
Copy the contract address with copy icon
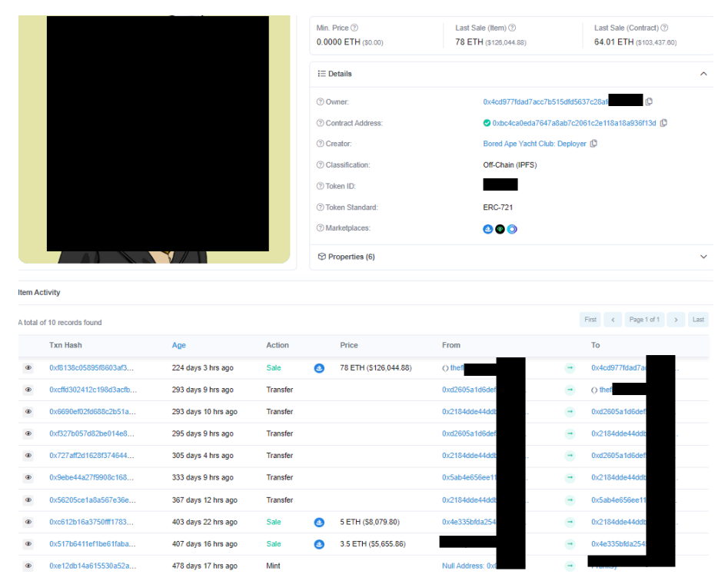pyautogui.click(x=664, y=123)
